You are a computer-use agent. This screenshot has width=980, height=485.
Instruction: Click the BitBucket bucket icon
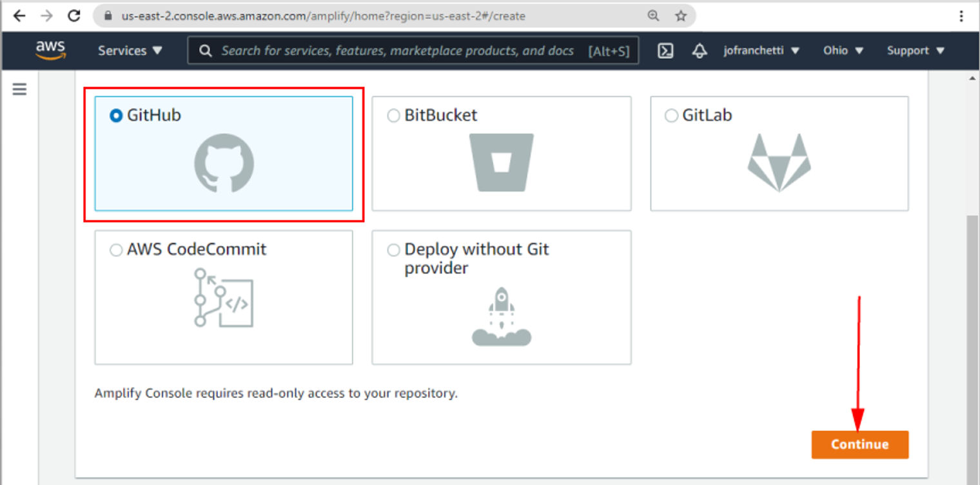click(x=502, y=162)
